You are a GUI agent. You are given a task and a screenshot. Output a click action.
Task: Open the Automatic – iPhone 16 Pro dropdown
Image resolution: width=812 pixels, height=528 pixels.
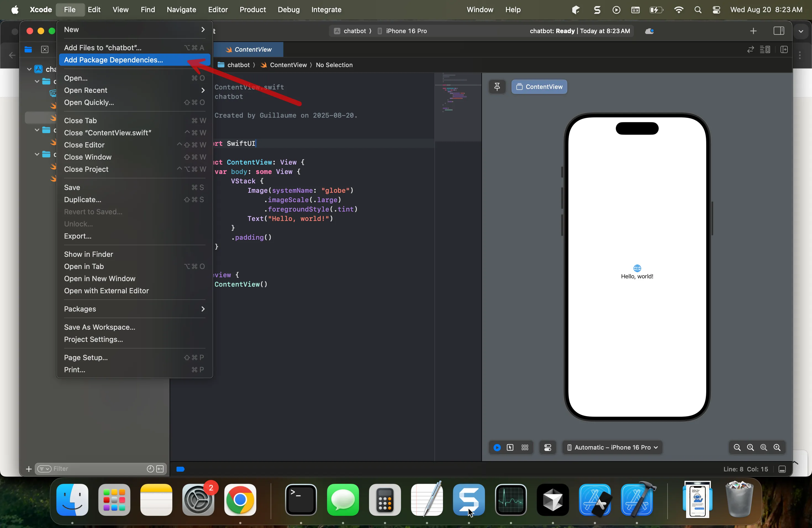(612, 448)
